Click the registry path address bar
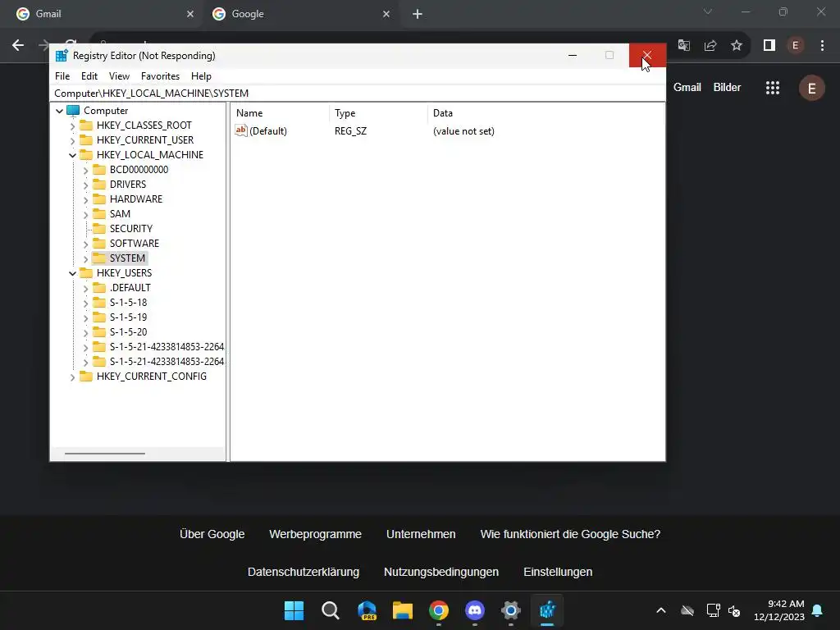 point(358,94)
